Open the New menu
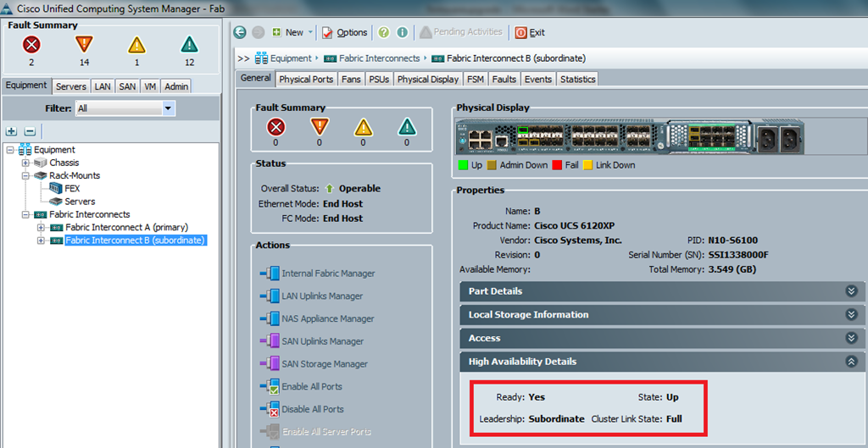 pos(288,32)
